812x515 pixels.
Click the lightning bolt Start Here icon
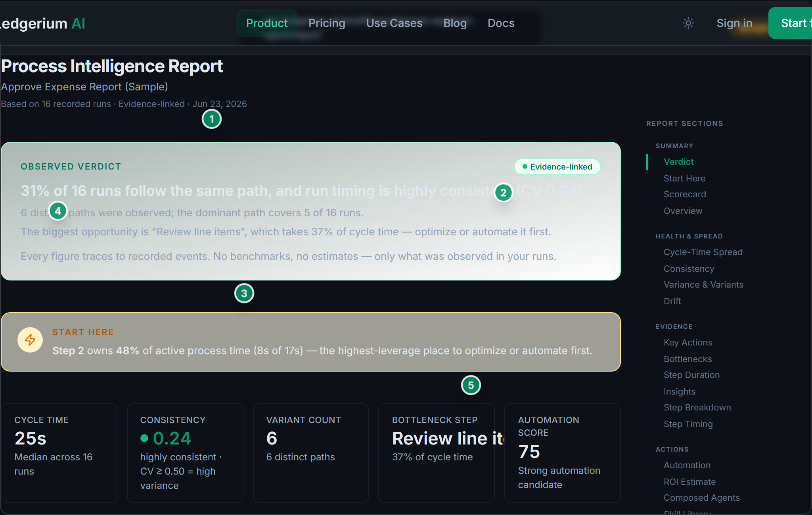pyautogui.click(x=30, y=340)
